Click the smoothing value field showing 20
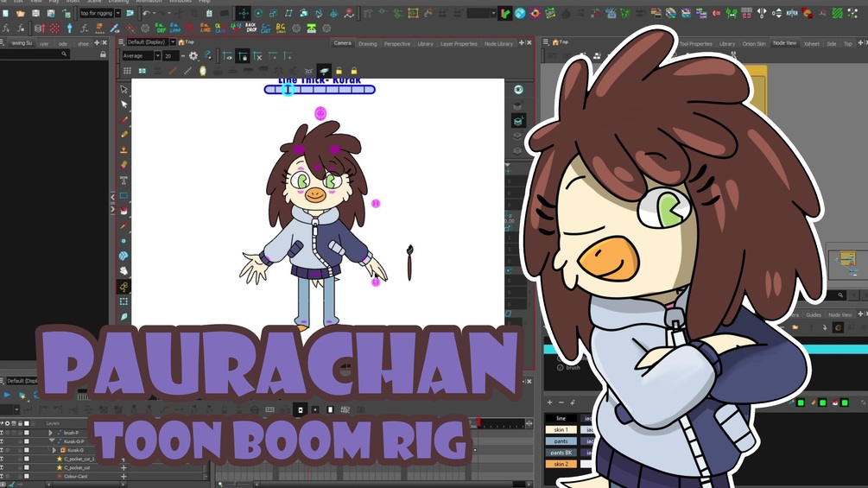 coord(170,56)
